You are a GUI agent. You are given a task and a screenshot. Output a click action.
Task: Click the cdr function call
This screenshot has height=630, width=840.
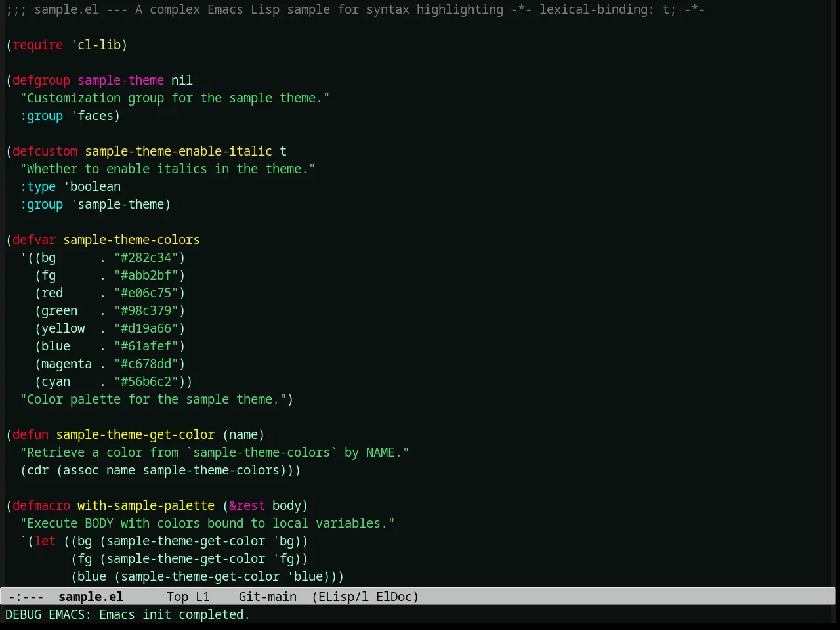38,470
